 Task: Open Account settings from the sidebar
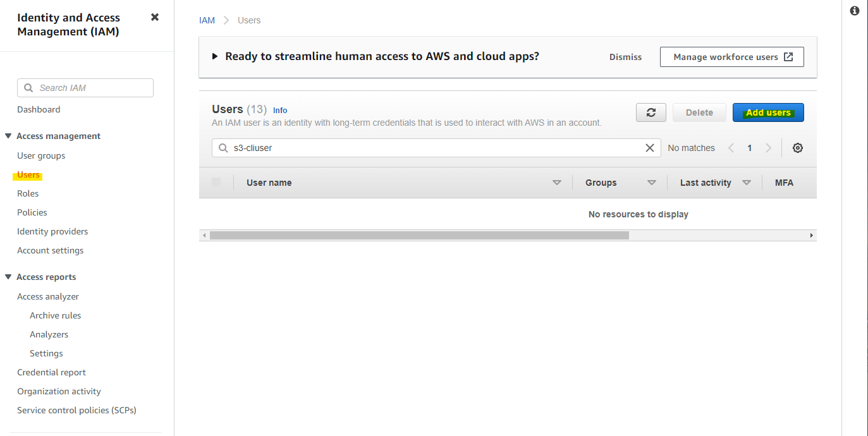pos(50,250)
